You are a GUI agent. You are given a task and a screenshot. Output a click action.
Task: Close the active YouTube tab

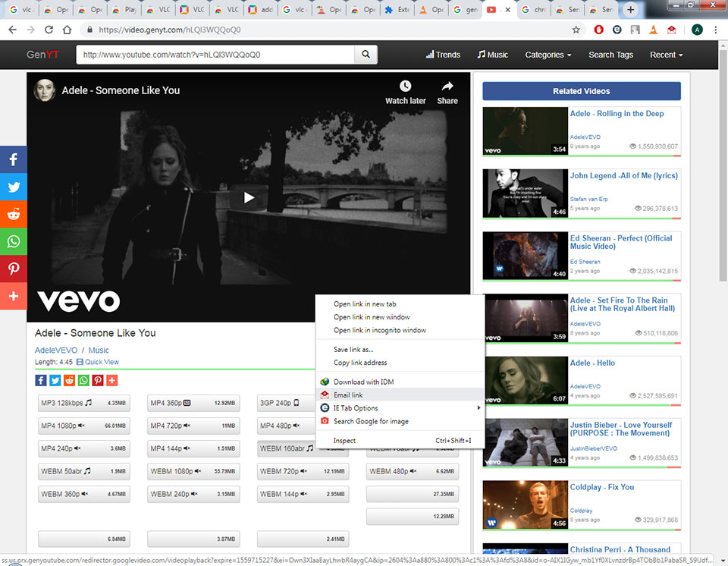click(x=508, y=10)
